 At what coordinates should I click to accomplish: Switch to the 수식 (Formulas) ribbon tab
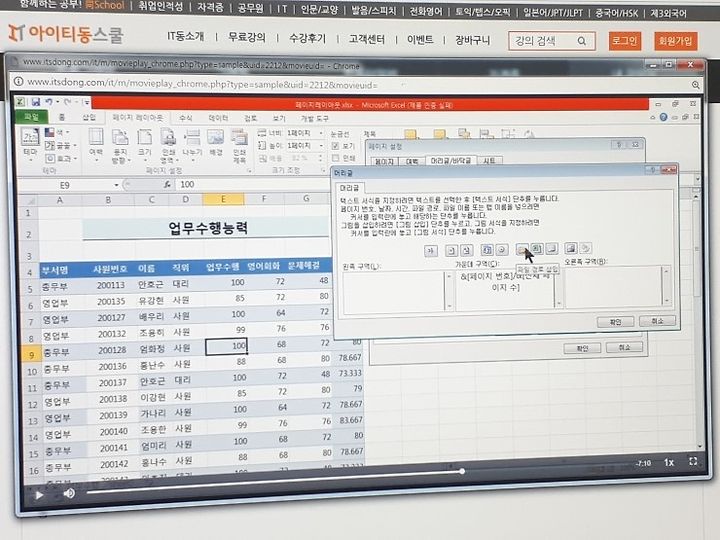(186, 118)
